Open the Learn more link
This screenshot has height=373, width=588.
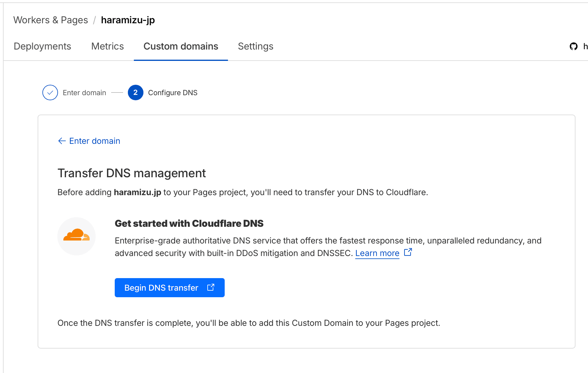pyautogui.click(x=377, y=253)
